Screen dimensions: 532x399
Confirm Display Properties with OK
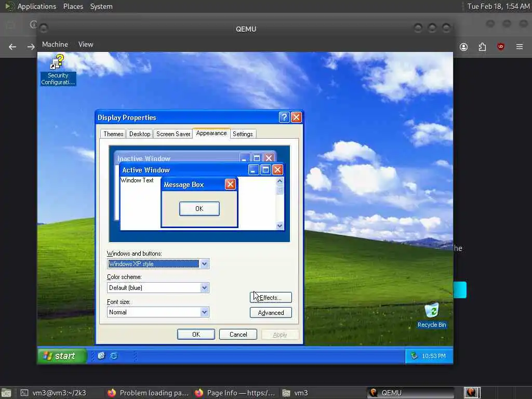pyautogui.click(x=196, y=334)
